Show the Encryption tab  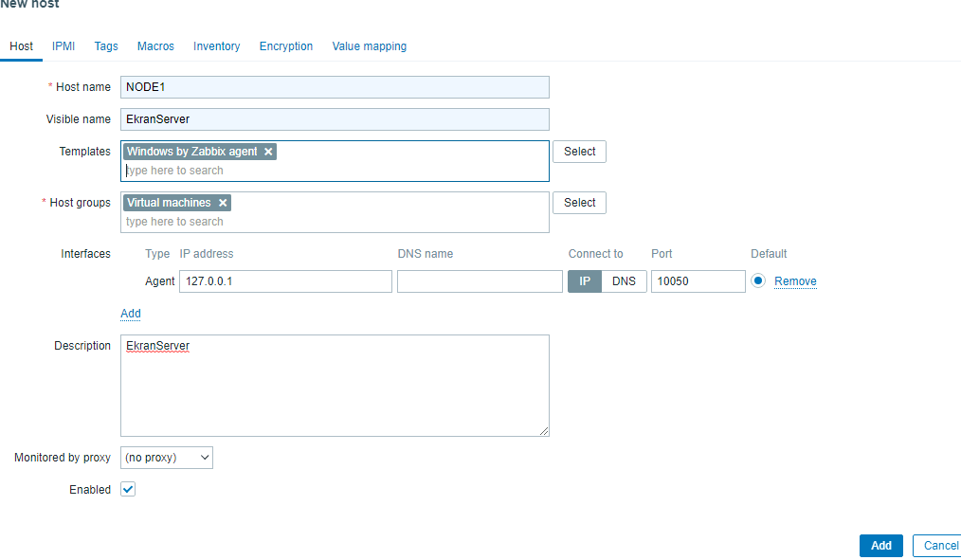(x=286, y=46)
